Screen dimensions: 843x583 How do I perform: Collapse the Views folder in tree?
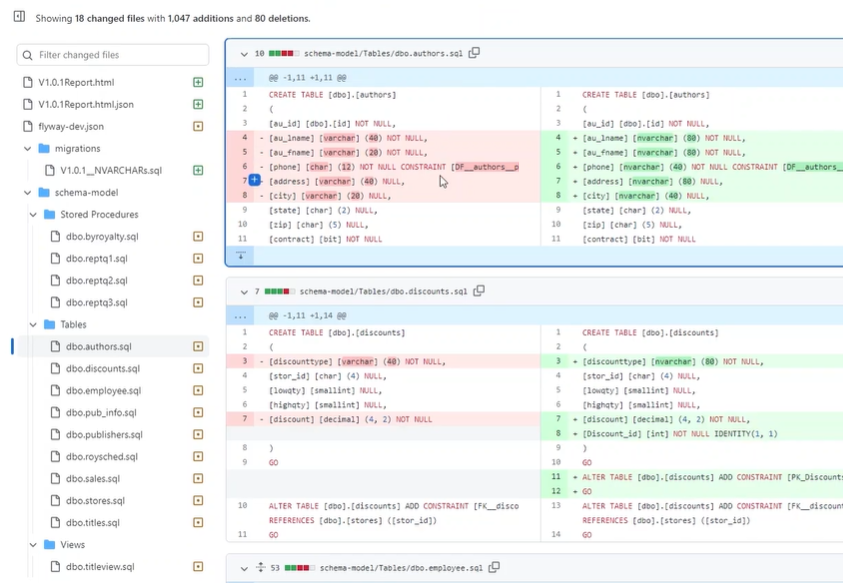(33, 545)
